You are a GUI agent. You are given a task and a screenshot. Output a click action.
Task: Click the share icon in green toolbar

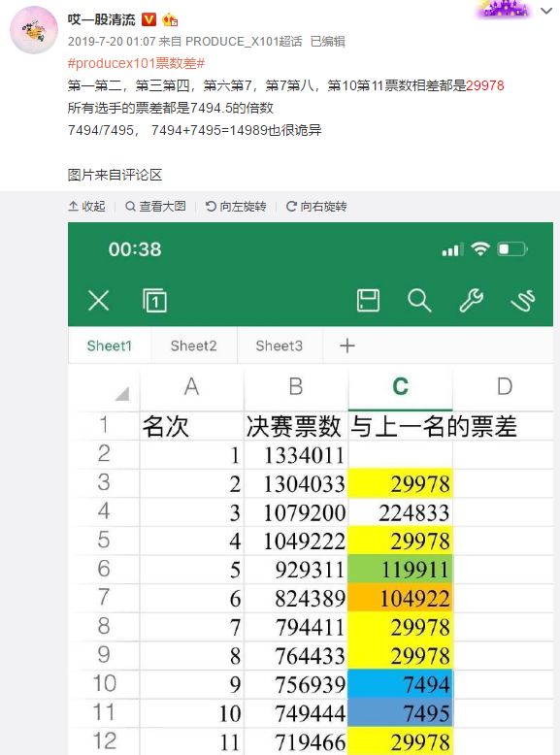coord(523,301)
